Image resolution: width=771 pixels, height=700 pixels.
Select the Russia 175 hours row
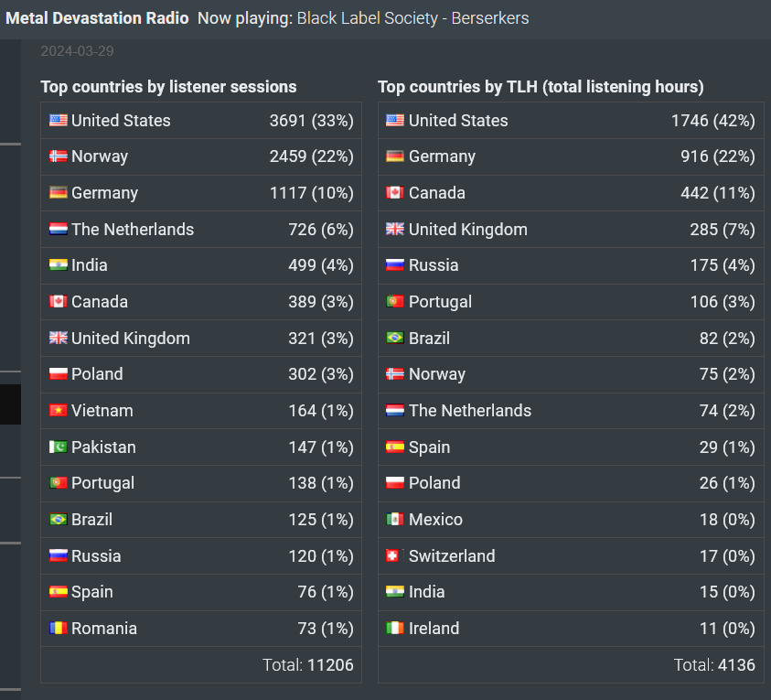click(x=571, y=265)
